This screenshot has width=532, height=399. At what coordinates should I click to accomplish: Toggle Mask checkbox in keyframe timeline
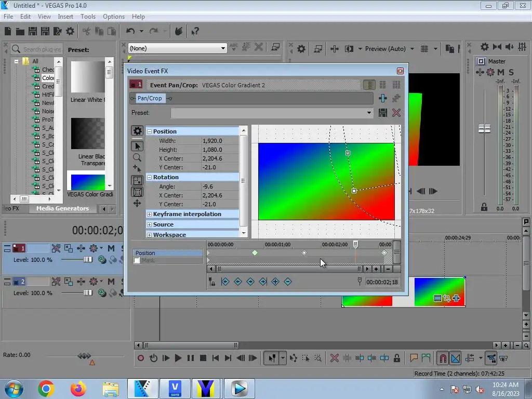point(137,260)
